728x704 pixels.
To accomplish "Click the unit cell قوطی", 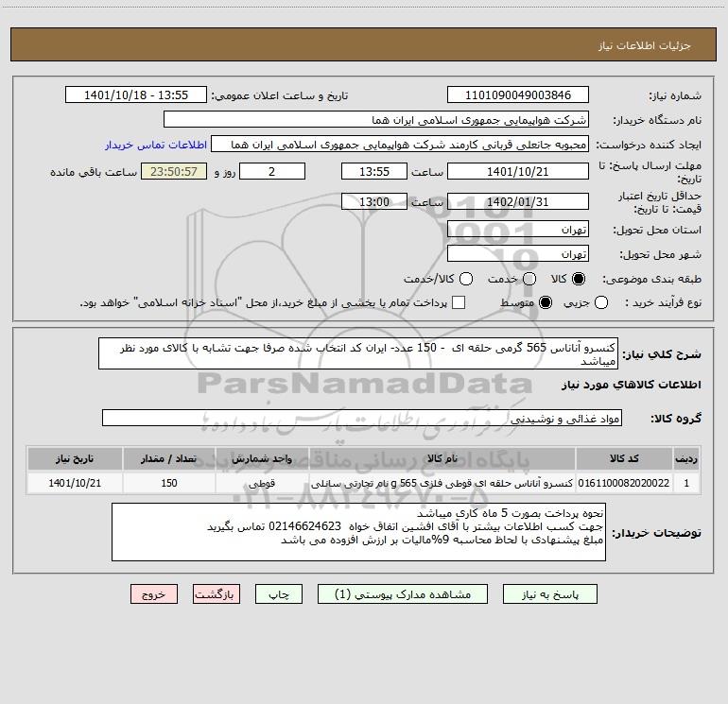I will pos(262,483).
